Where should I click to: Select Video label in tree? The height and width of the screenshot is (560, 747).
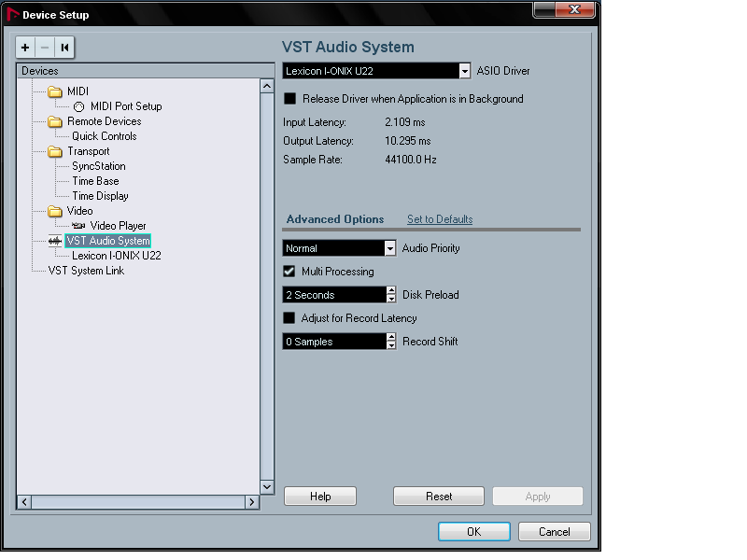[80, 211]
